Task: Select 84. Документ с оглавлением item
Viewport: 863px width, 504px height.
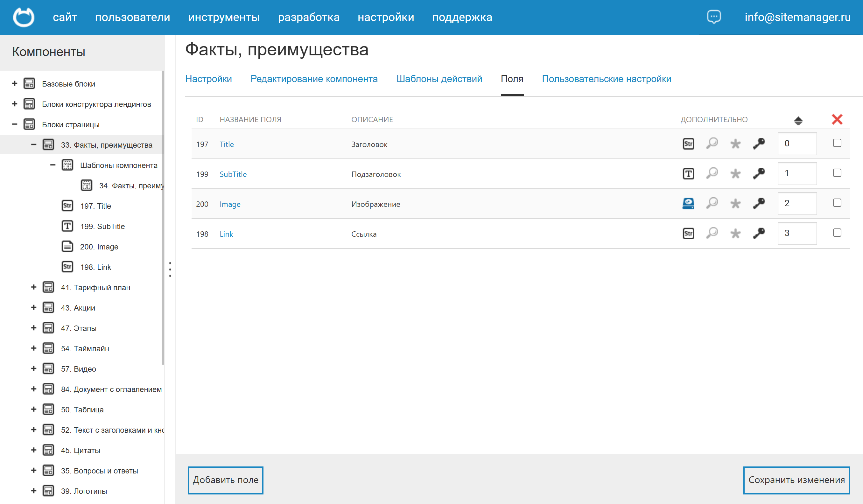Action: 111,389
